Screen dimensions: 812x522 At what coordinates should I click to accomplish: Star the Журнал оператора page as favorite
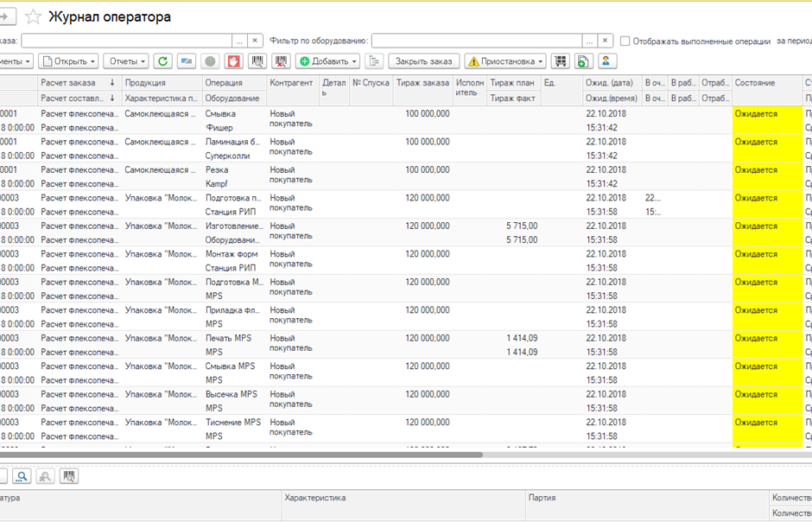tap(33, 16)
